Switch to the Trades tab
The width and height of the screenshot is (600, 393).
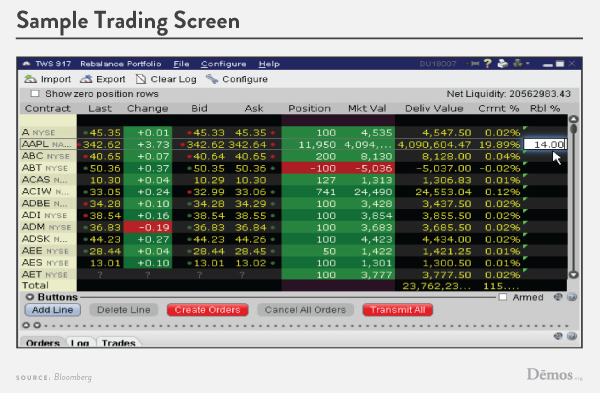(119, 342)
